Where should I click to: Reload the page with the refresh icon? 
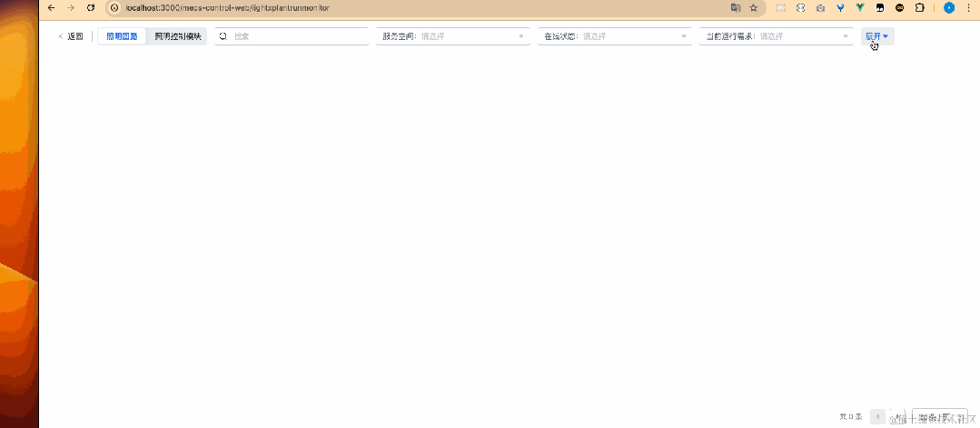pyautogui.click(x=91, y=8)
